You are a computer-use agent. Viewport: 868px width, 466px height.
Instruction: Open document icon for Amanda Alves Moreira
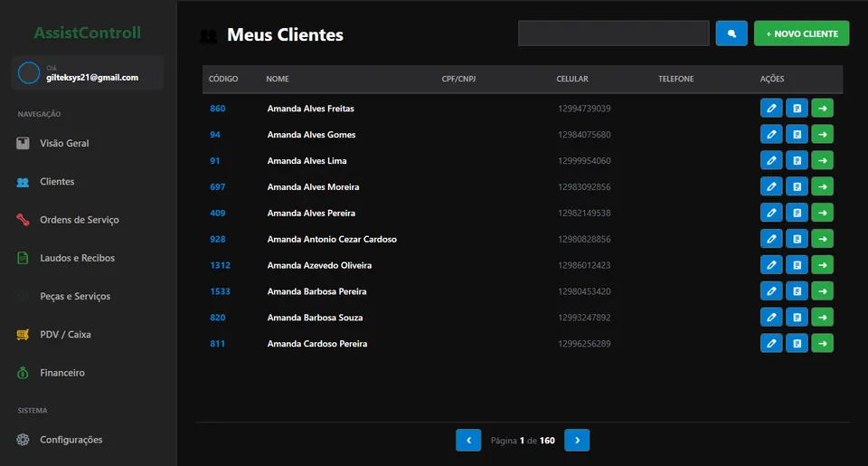click(797, 186)
